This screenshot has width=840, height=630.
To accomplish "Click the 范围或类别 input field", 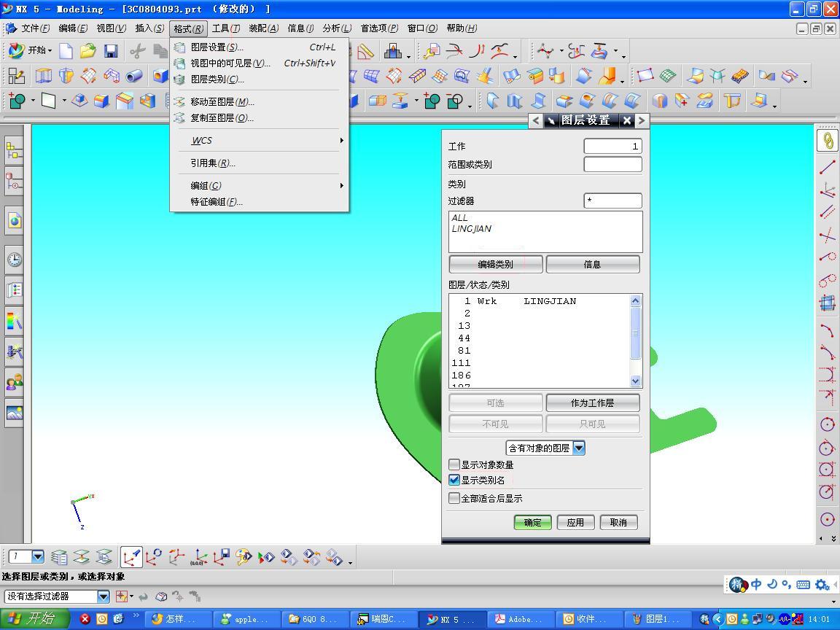I will (612, 165).
